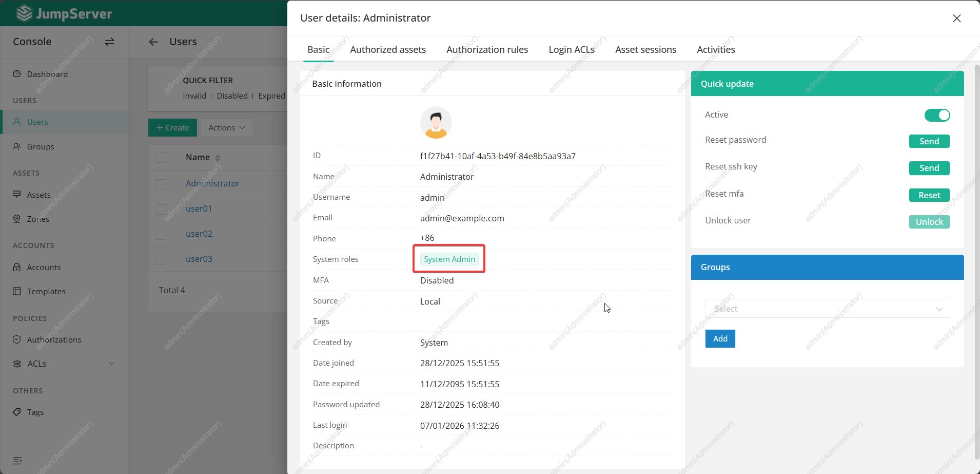Tick the select-all checkbox in table header
The image size is (980, 474).
click(x=161, y=158)
